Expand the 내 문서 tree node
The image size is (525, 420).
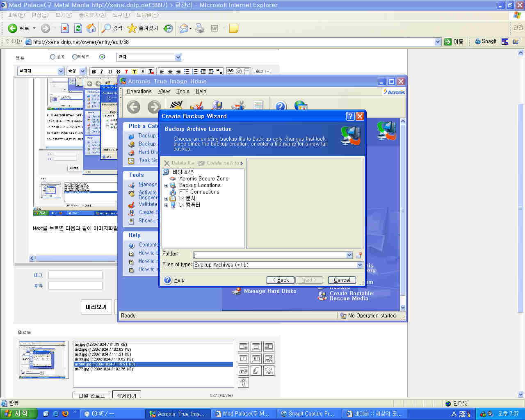(166, 199)
